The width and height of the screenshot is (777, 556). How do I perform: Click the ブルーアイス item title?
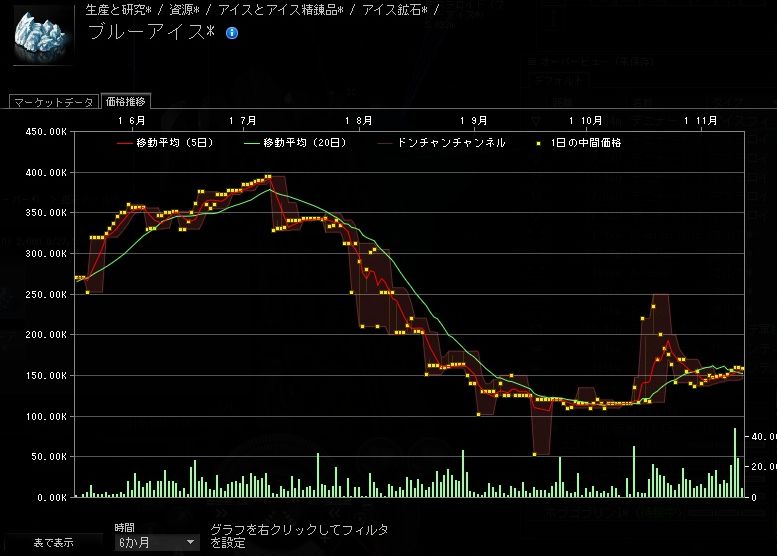151,32
